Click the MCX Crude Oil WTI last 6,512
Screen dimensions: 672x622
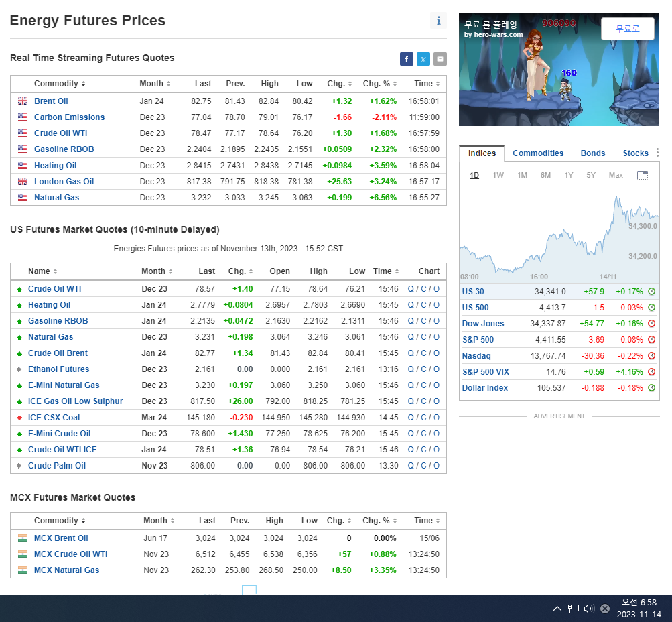click(x=205, y=554)
